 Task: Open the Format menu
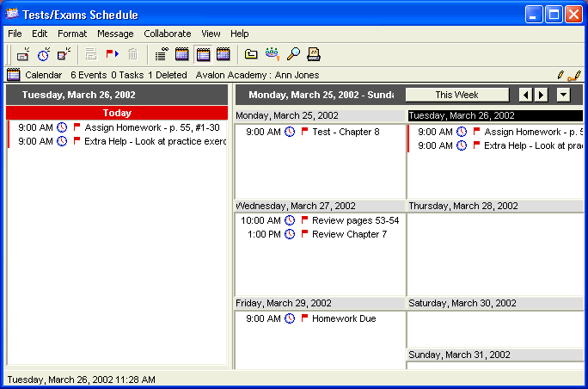(72, 34)
